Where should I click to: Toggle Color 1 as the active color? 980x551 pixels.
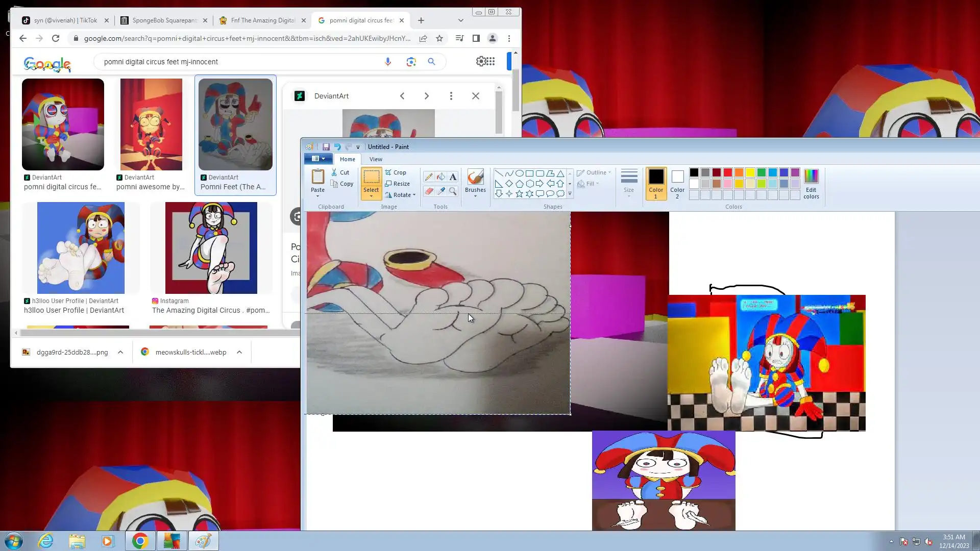point(656,183)
